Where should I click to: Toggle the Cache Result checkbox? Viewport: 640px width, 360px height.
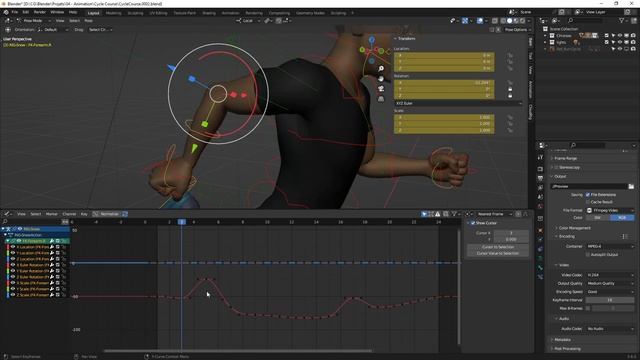click(588, 202)
